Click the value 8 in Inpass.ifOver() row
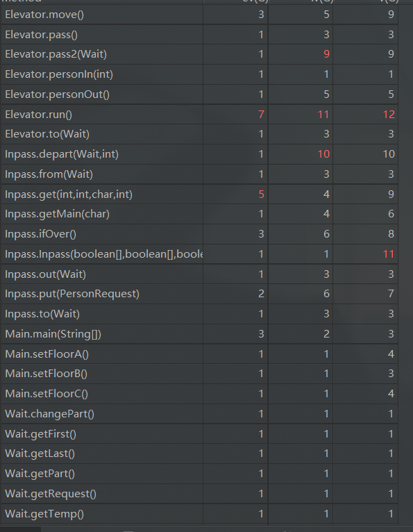The image size is (413, 532). 391,234
